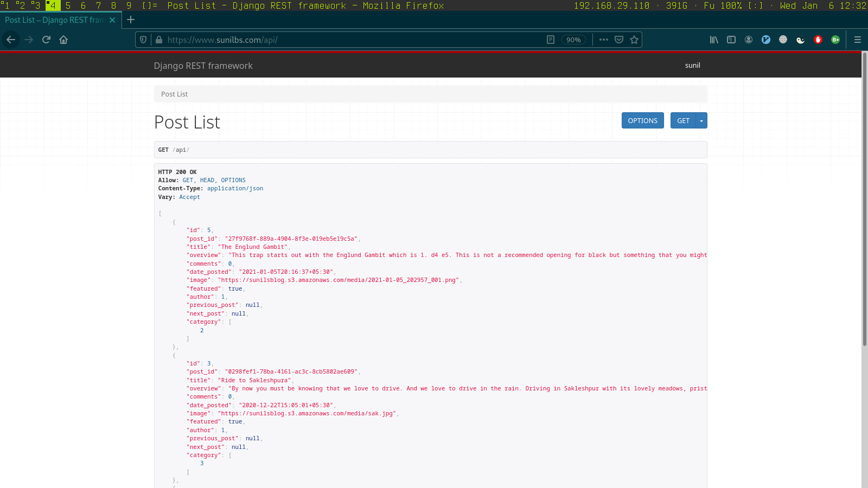Open a new browser tab

131,20
